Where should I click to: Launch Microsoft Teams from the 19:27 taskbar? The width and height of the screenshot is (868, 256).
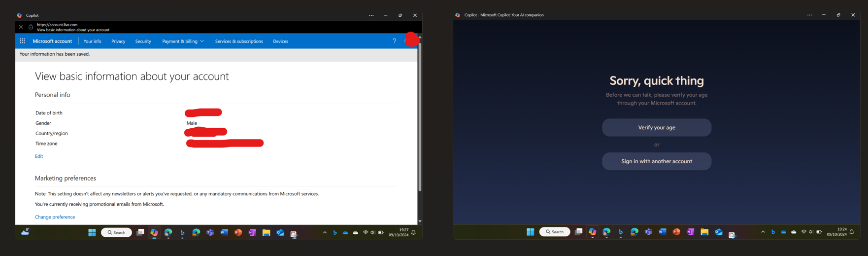pyautogui.click(x=210, y=232)
